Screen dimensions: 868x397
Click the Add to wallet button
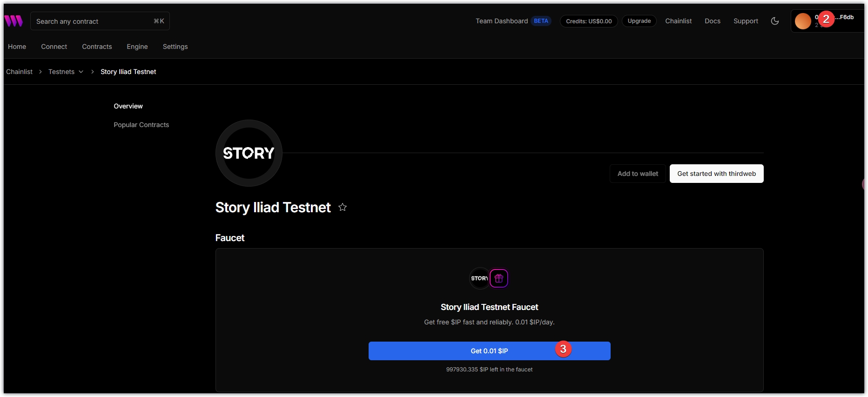tap(638, 174)
